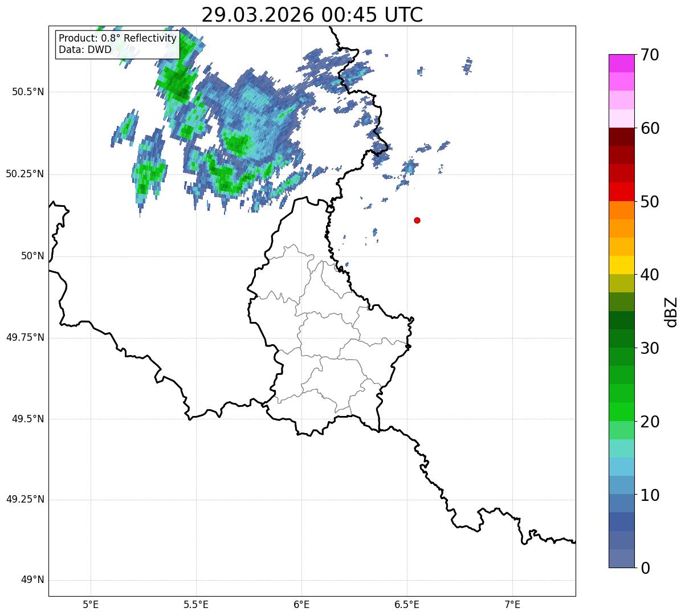685x616 pixels.
Task: Pick the yellow swatch just above 40
Action: [621, 265]
